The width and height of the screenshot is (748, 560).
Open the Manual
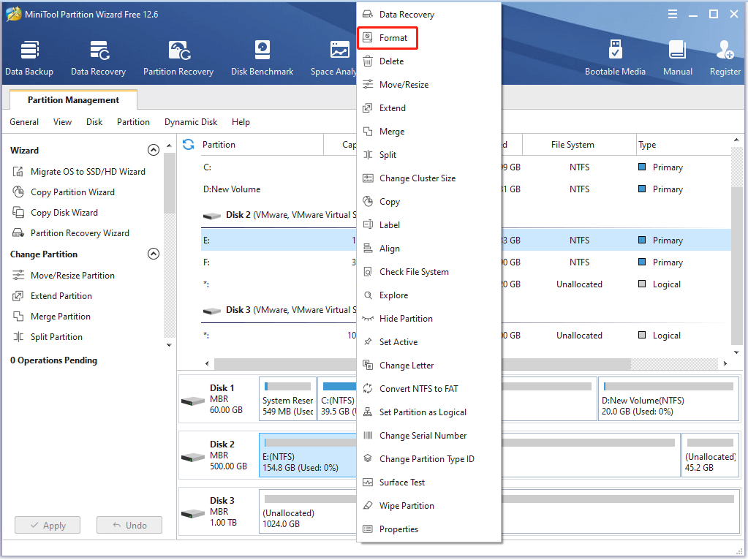(677, 58)
